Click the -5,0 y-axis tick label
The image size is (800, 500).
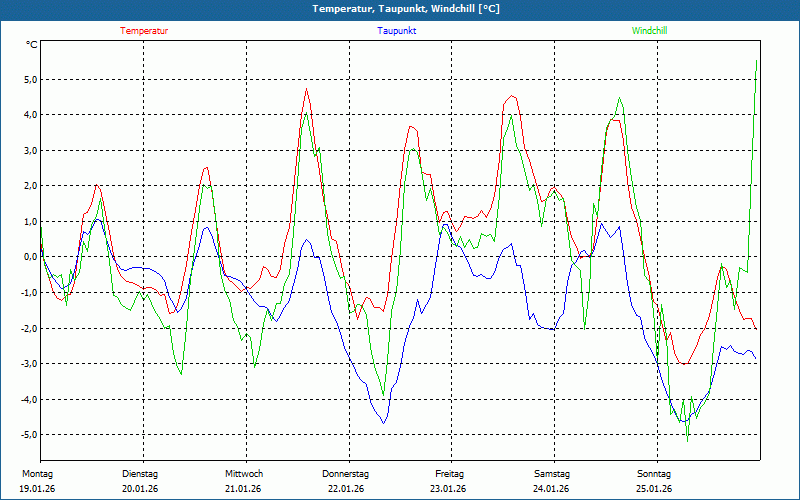[28, 434]
